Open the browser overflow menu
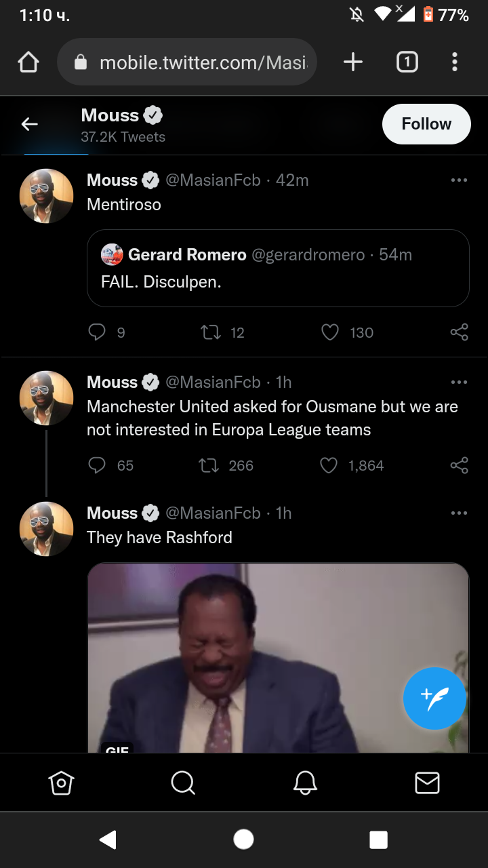This screenshot has width=488, height=868. [x=455, y=62]
